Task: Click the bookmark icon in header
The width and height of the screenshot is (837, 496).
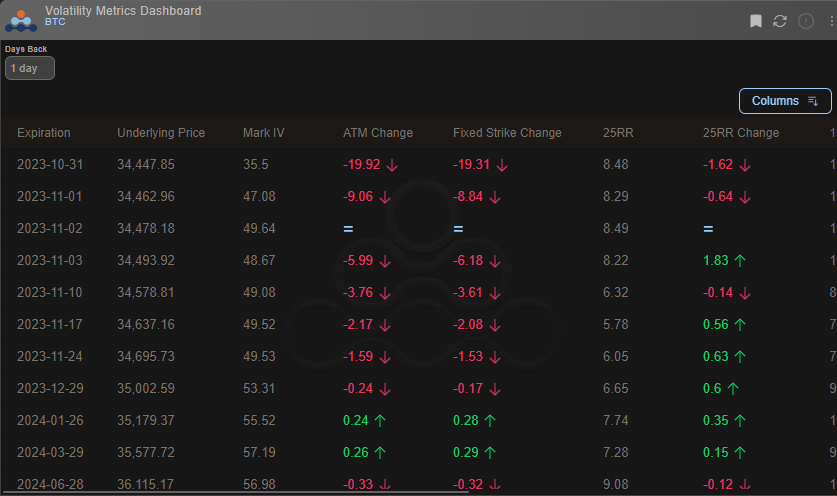Action: [x=755, y=21]
